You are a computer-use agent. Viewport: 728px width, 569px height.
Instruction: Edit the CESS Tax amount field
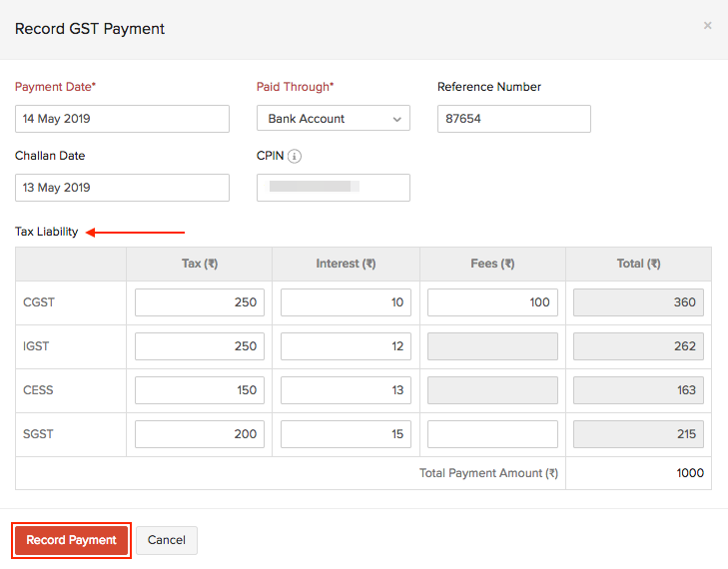(199, 390)
